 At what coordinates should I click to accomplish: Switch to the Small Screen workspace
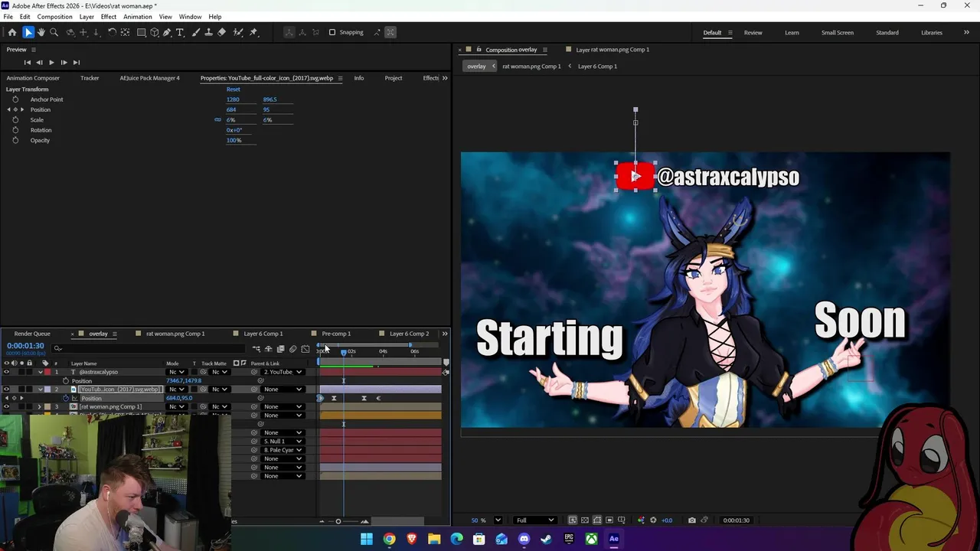[838, 33]
